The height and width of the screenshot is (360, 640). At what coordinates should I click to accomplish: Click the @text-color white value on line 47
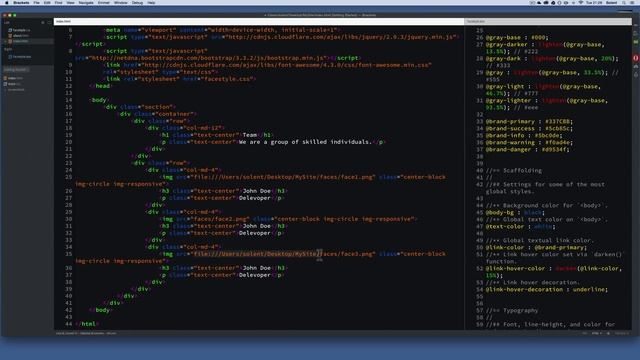pos(543,227)
